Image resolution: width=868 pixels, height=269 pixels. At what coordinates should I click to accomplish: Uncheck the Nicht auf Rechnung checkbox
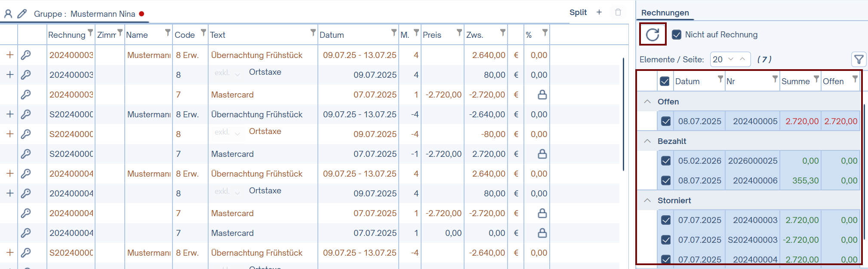[677, 35]
